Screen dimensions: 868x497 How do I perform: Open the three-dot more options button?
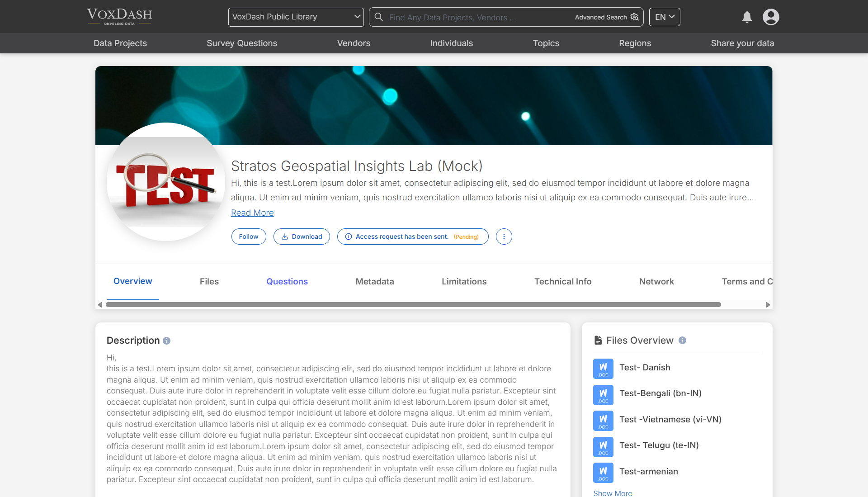point(504,237)
